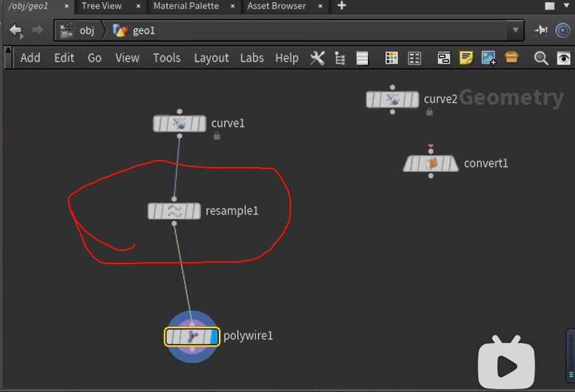Open the Go menu
The image size is (575, 392).
tap(94, 58)
